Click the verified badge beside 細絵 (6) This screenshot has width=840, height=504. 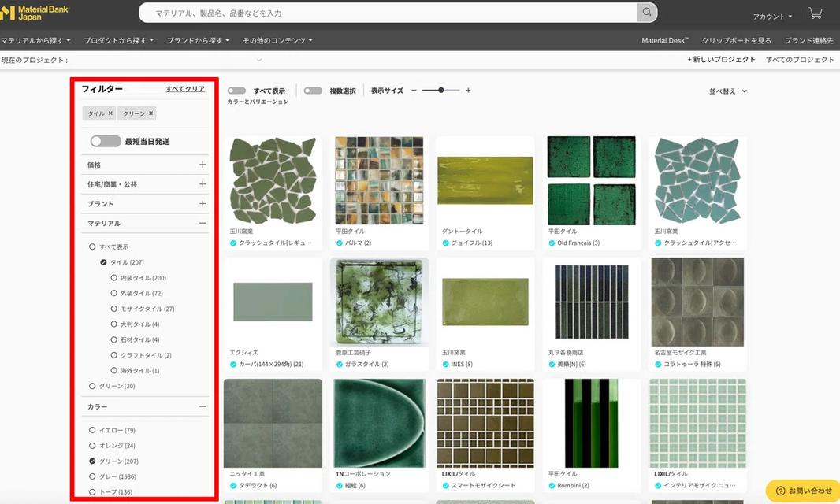coord(339,486)
